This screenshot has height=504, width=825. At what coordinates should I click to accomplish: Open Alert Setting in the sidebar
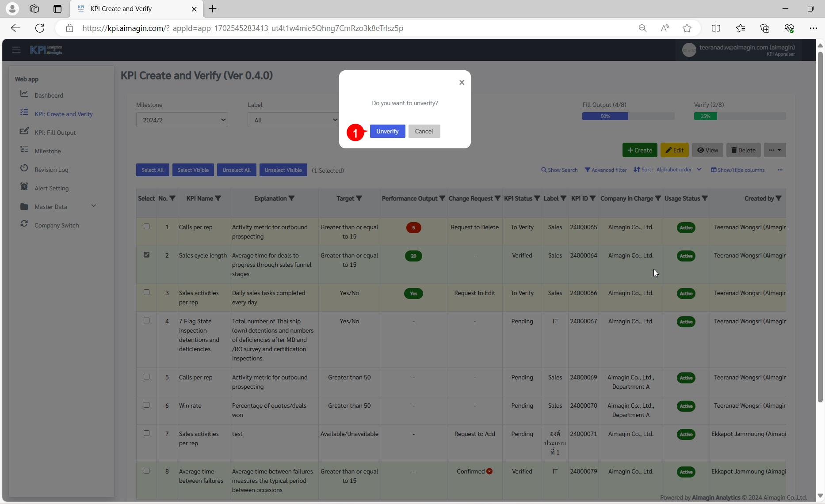click(x=52, y=188)
